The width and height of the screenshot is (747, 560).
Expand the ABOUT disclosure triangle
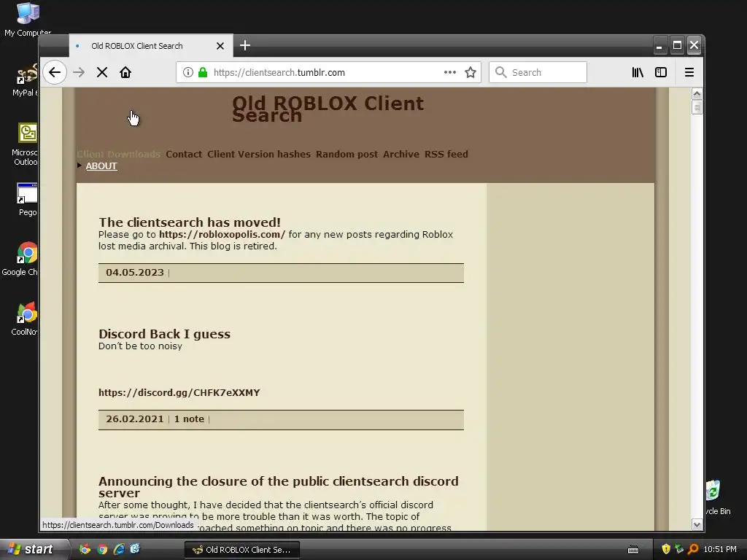click(x=80, y=166)
